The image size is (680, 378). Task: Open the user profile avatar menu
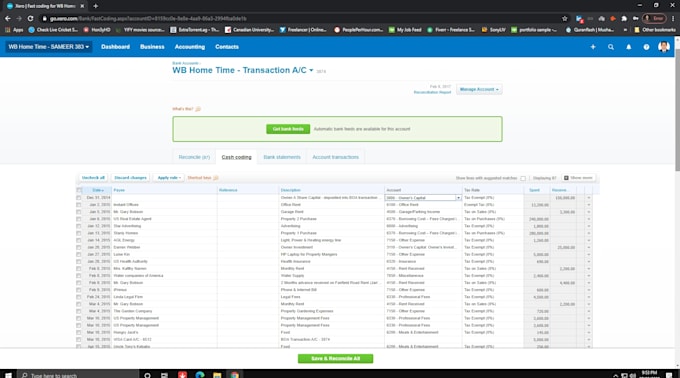click(x=664, y=46)
